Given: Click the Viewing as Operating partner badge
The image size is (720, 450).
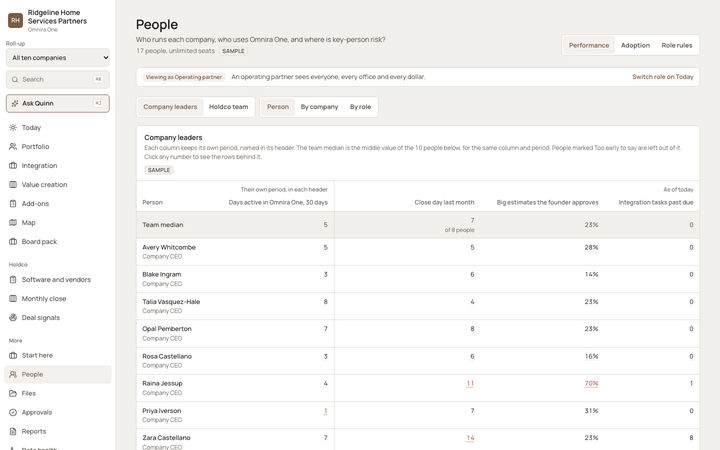Looking at the screenshot, I should click(x=184, y=77).
